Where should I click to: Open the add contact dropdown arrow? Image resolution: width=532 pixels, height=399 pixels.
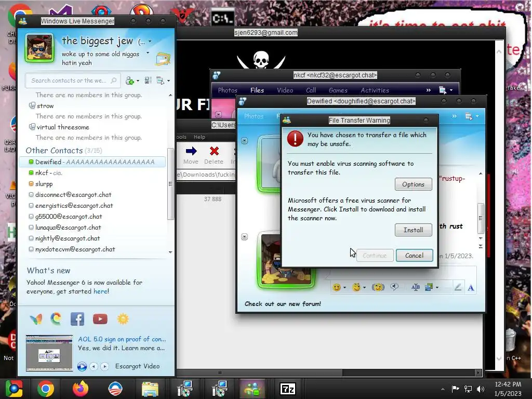click(x=138, y=81)
